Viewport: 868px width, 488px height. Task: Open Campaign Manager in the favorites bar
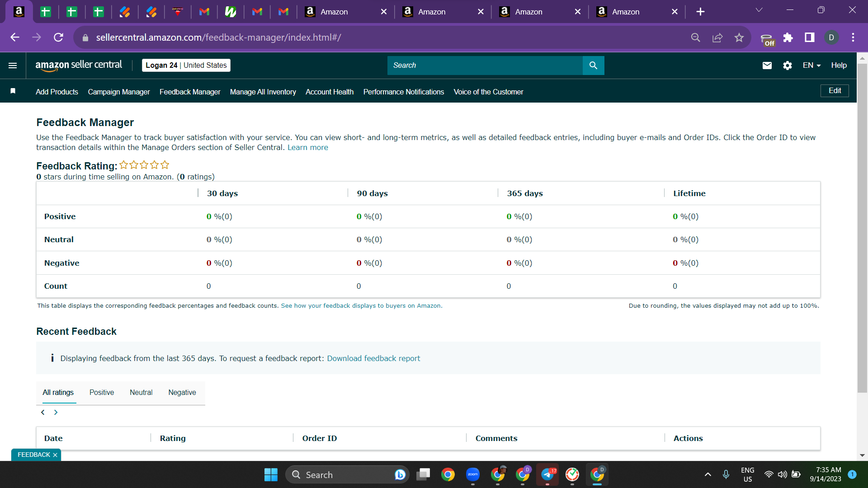click(x=119, y=92)
